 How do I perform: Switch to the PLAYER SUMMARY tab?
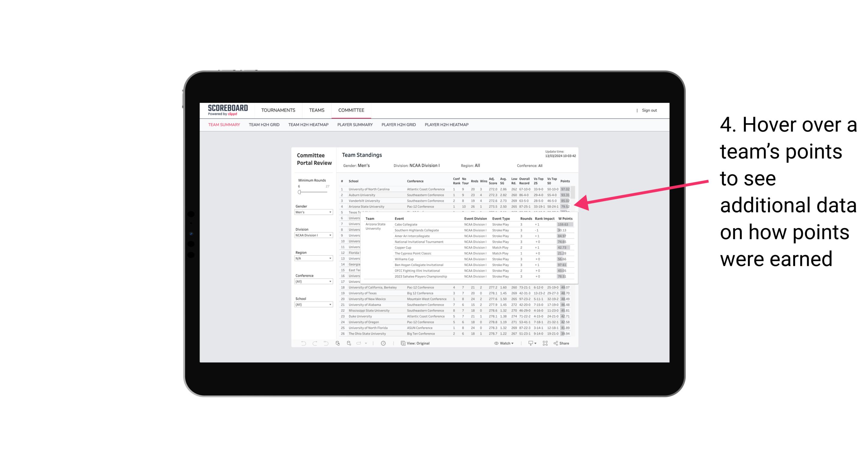click(355, 126)
